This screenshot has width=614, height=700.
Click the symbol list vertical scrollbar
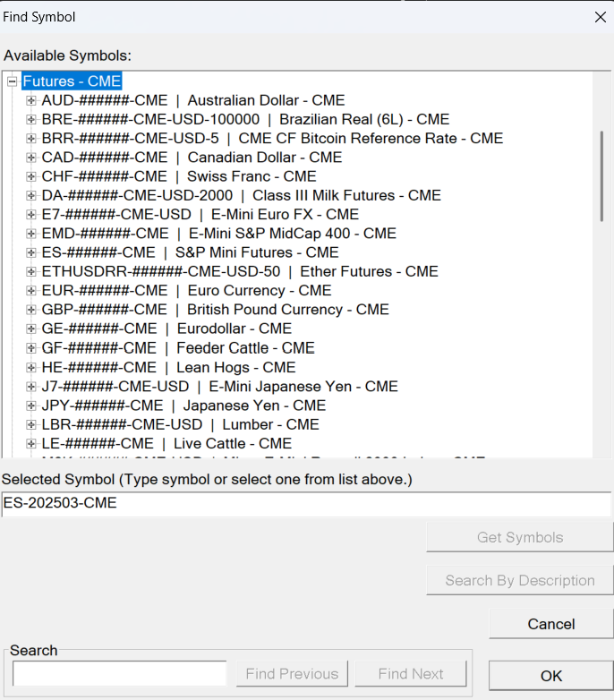click(x=601, y=175)
